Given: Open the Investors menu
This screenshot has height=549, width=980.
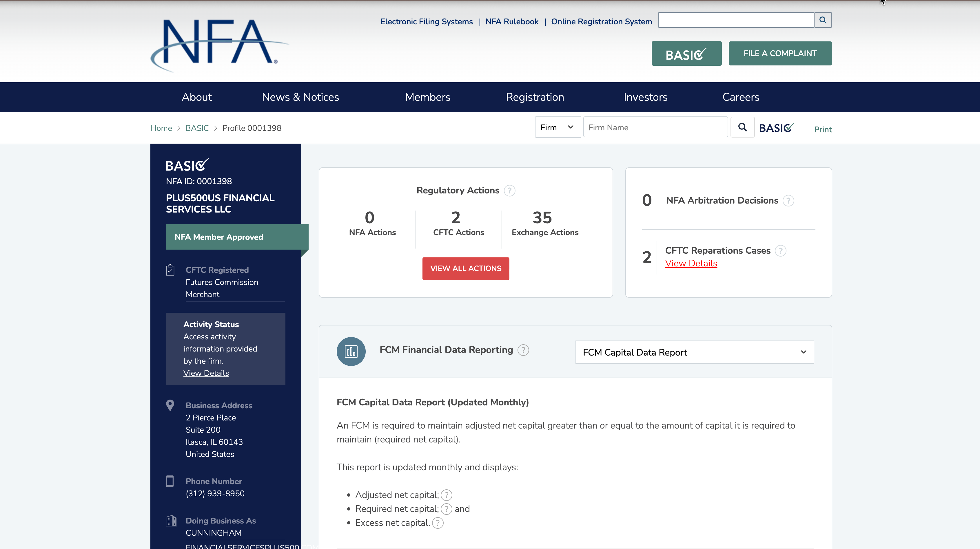Looking at the screenshot, I should [645, 97].
